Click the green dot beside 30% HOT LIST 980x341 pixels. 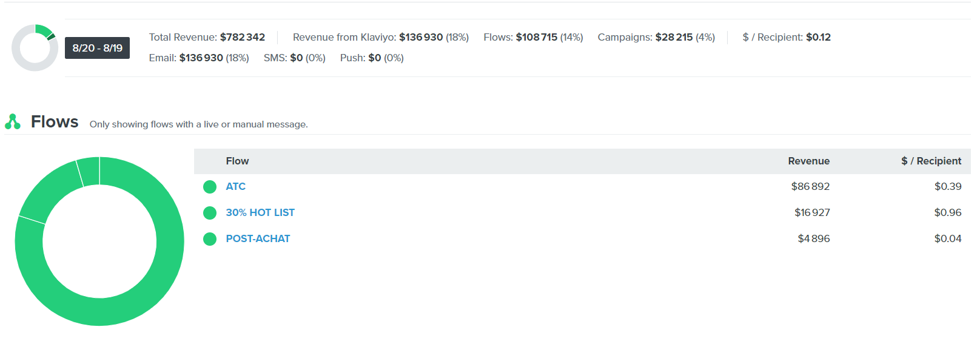[210, 213]
